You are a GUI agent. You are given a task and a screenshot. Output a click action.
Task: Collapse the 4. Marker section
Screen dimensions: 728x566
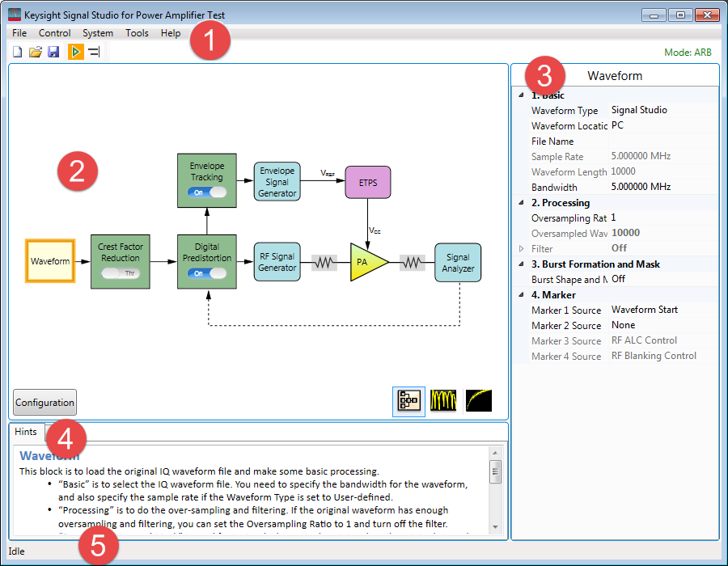521,295
